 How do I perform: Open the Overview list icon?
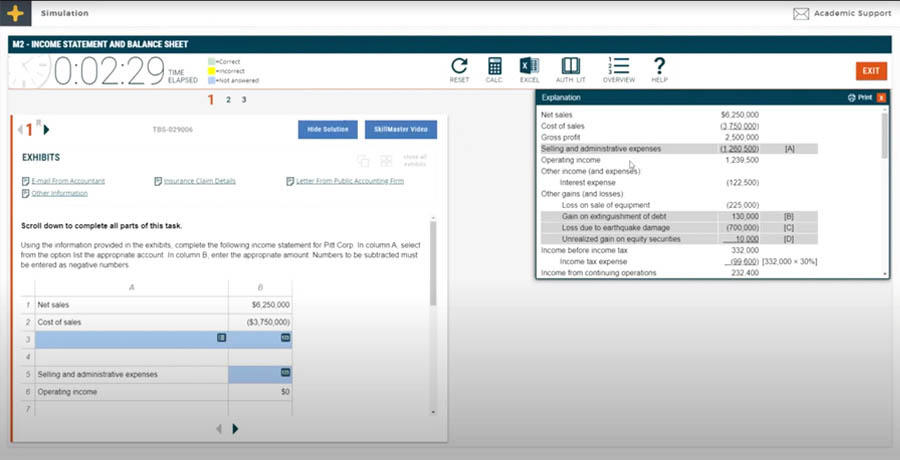tap(618, 67)
